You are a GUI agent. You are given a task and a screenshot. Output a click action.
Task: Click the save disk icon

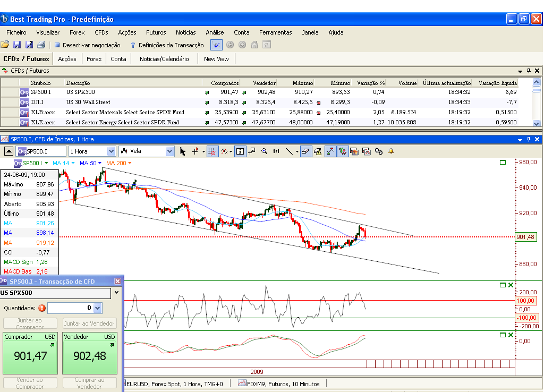[17, 45]
